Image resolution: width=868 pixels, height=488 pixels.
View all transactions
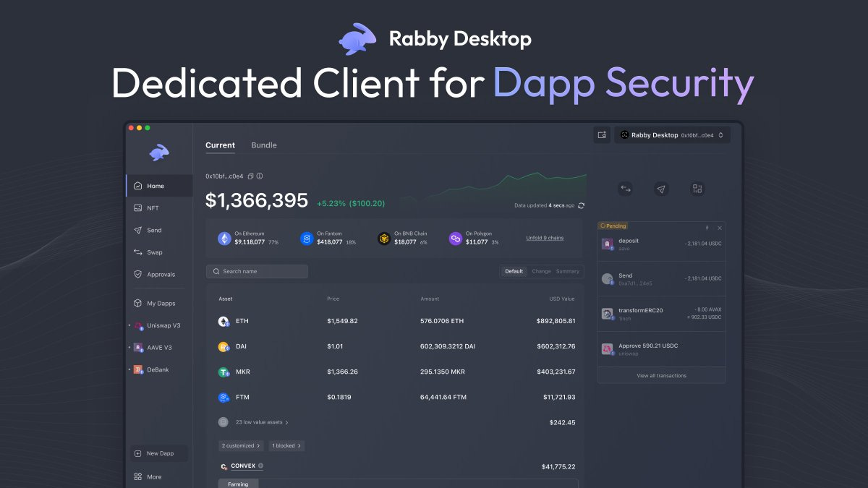pos(662,376)
